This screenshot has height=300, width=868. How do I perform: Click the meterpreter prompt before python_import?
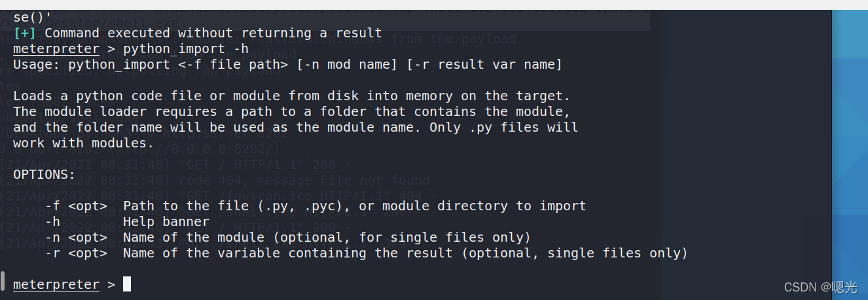[56, 49]
